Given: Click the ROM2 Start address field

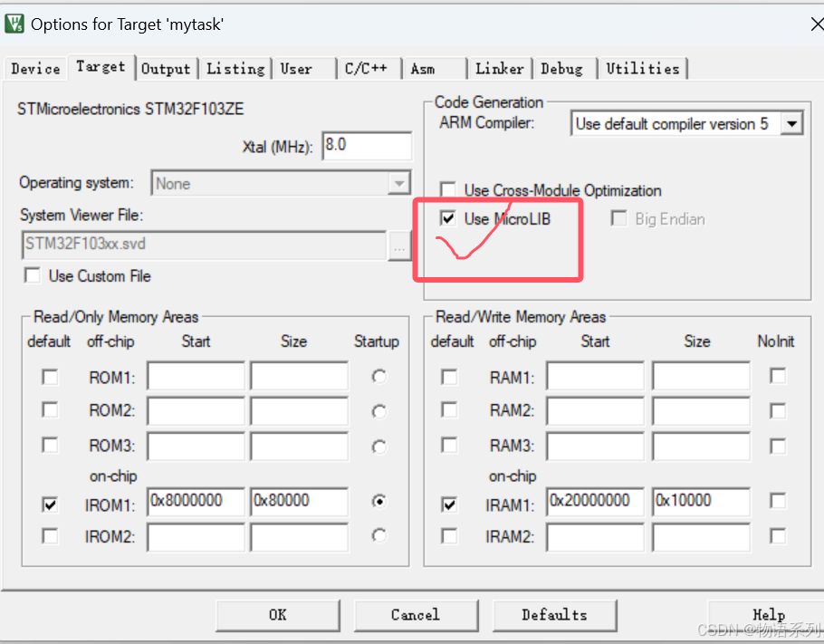Looking at the screenshot, I should click(196, 410).
